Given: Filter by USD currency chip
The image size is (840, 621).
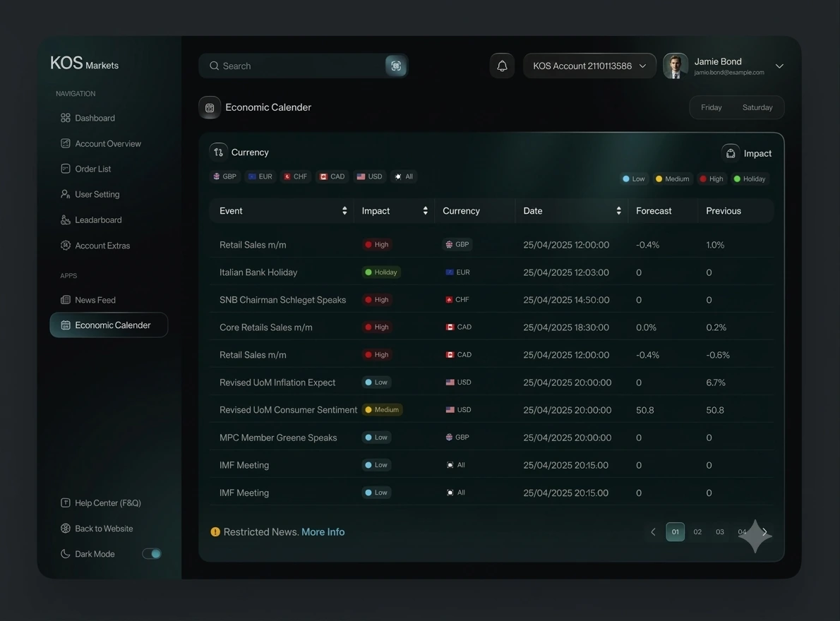Looking at the screenshot, I should point(370,176).
